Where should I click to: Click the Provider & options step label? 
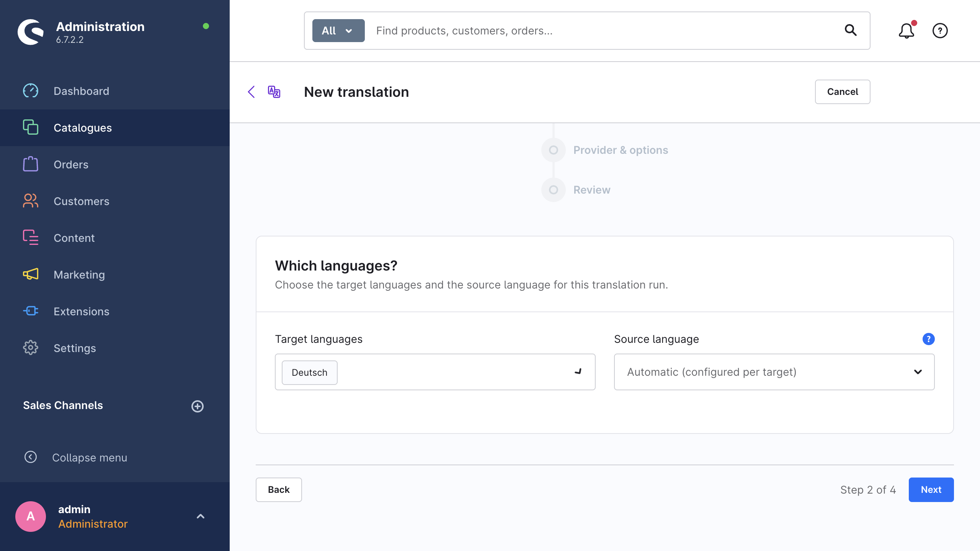[621, 150]
